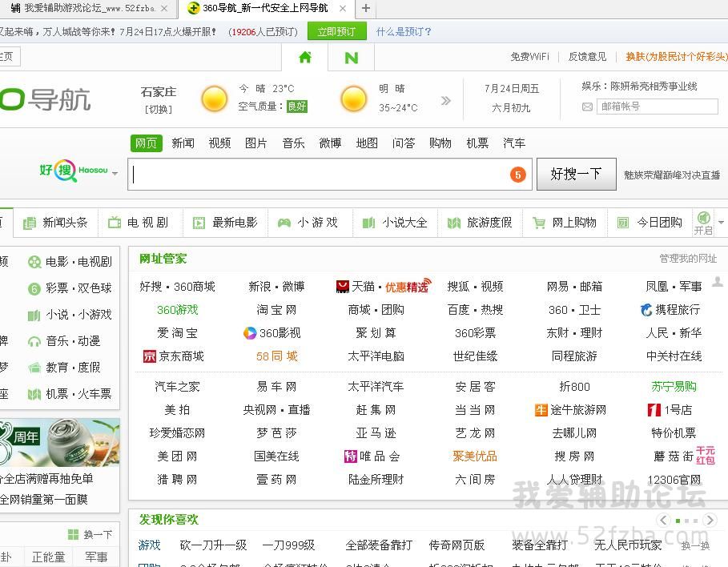Click the [切换] city switch link

click(159, 109)
